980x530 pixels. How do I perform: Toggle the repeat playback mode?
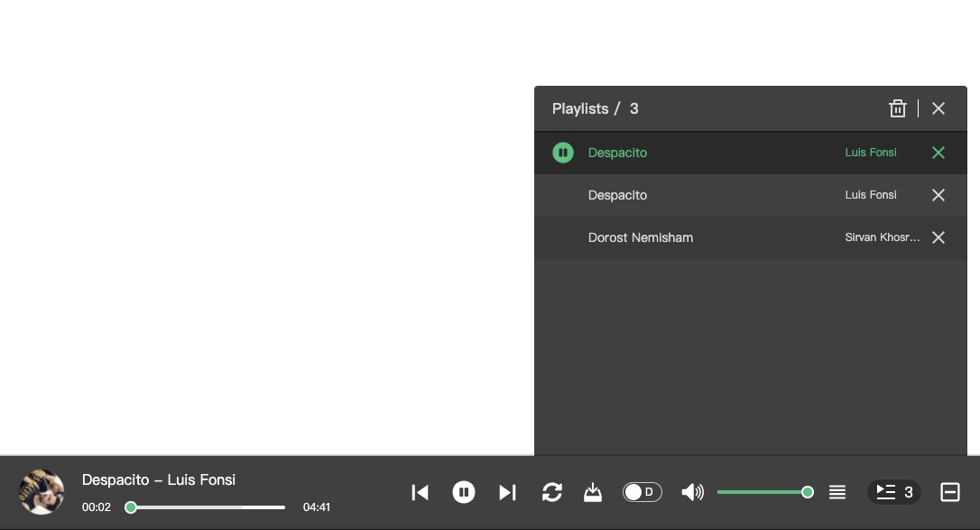551,492
